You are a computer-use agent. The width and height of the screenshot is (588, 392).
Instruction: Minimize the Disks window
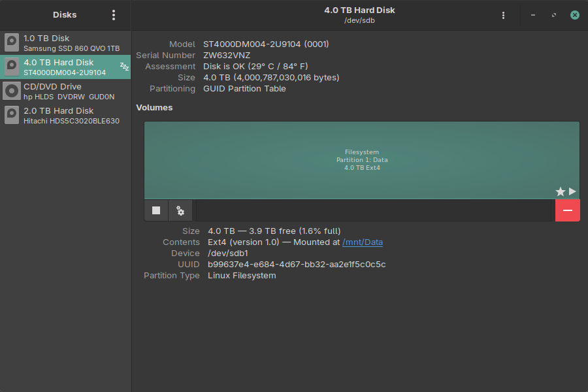533,15
